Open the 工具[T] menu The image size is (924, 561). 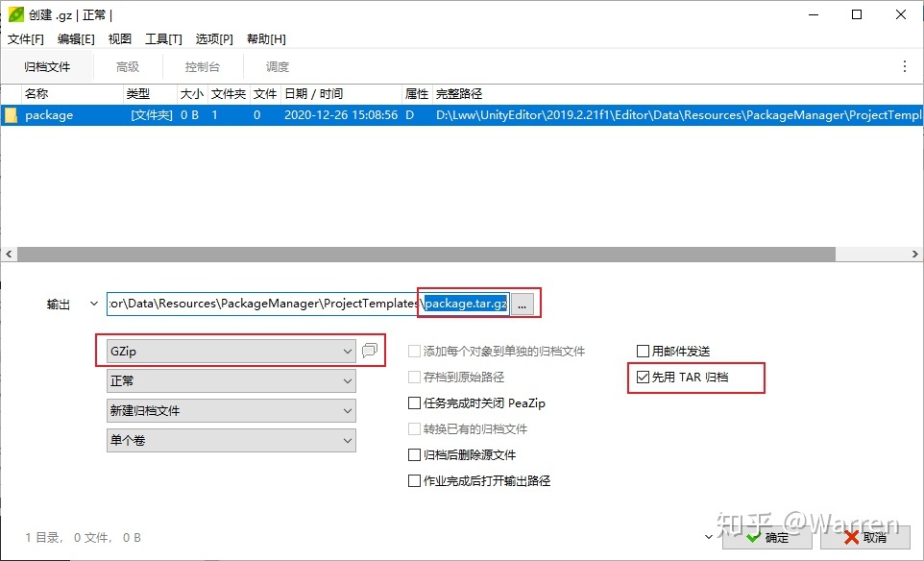click(163, 38)
